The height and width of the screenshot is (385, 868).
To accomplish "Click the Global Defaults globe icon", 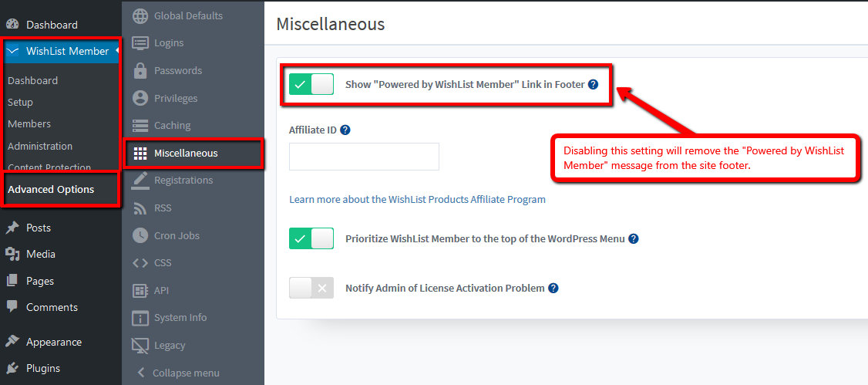I will pyautogui.click(x=140, y=15).
